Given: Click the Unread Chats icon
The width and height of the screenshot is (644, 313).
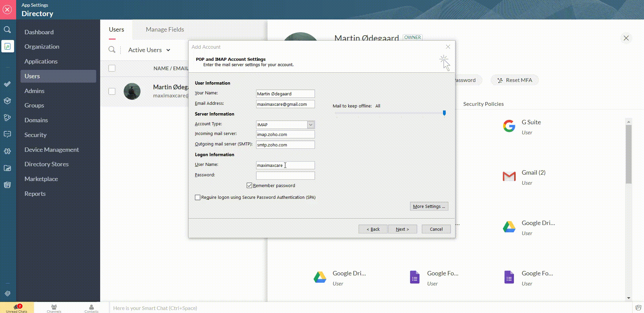Looking at the screenshot, I should pyautogui.click(x=16, y=308).
